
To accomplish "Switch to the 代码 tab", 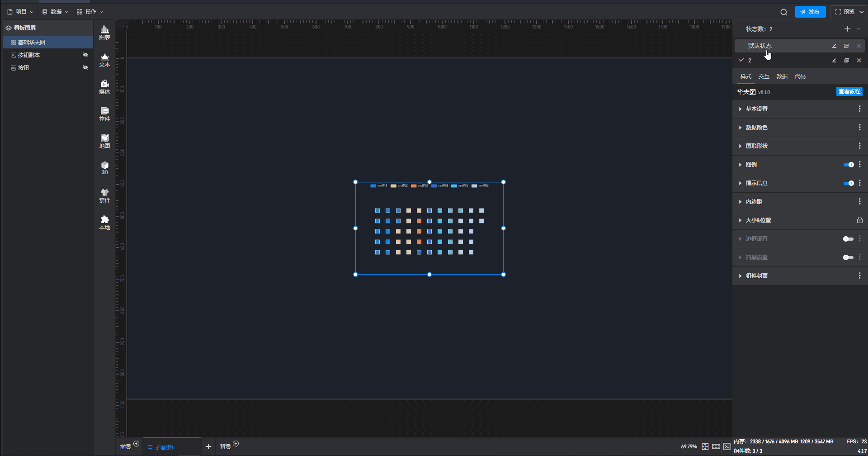I will pos(800,76).
